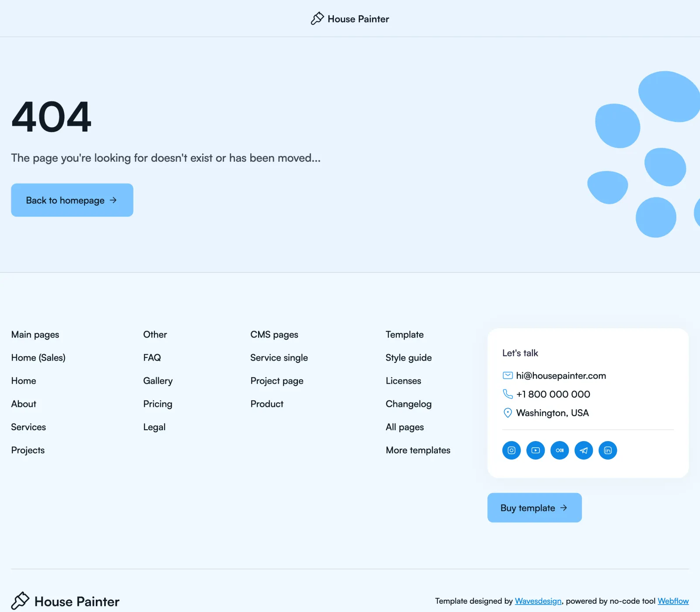View the Style guide link
This screenshot has width=700, height=612.
tap(409, 358)
